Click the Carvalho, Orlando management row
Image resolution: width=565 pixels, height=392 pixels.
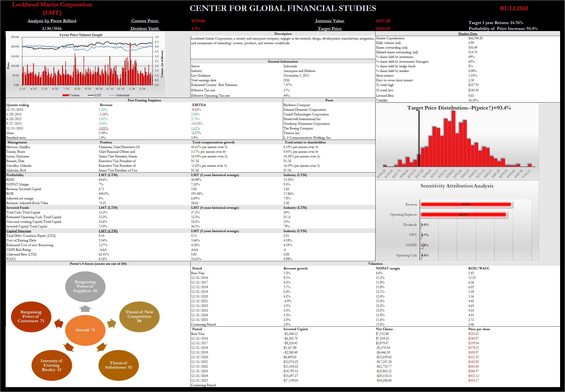point(190,166)
